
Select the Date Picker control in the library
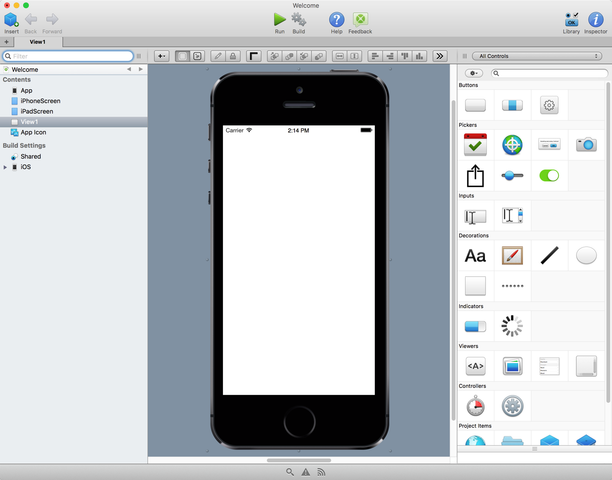[475, 145]
